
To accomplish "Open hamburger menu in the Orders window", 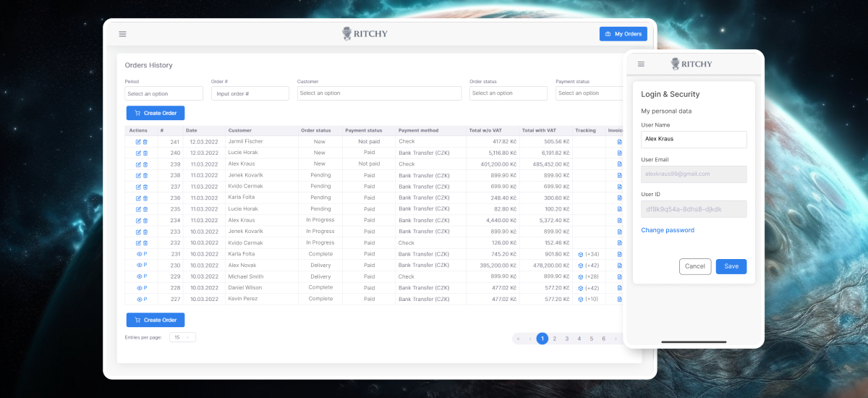I will [122, 34].
